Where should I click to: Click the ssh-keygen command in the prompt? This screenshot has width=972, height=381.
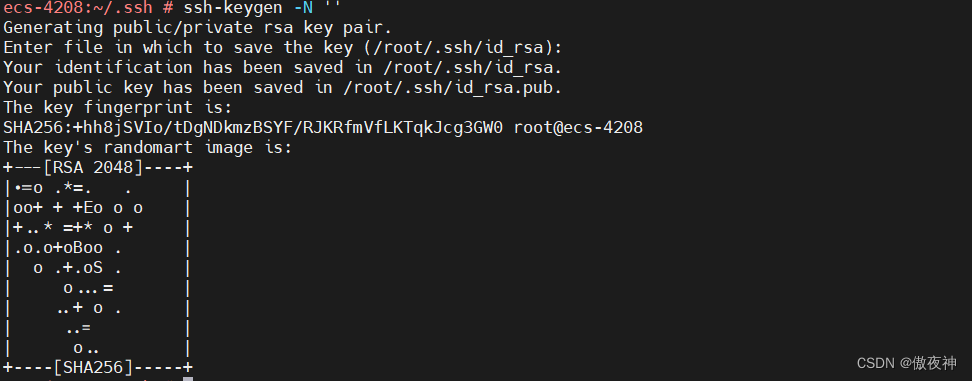coord(233,8)
